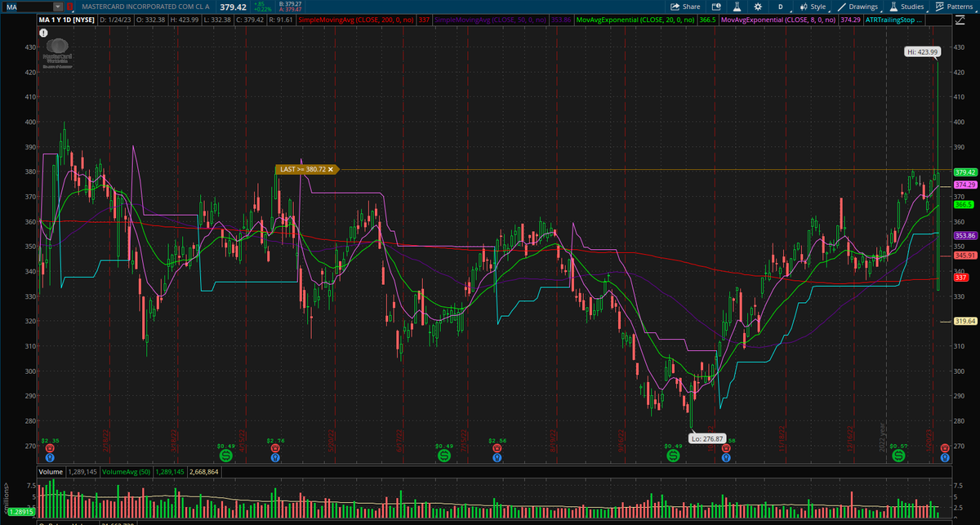
Task: Click the Volume study label
Action: point(51,472)
